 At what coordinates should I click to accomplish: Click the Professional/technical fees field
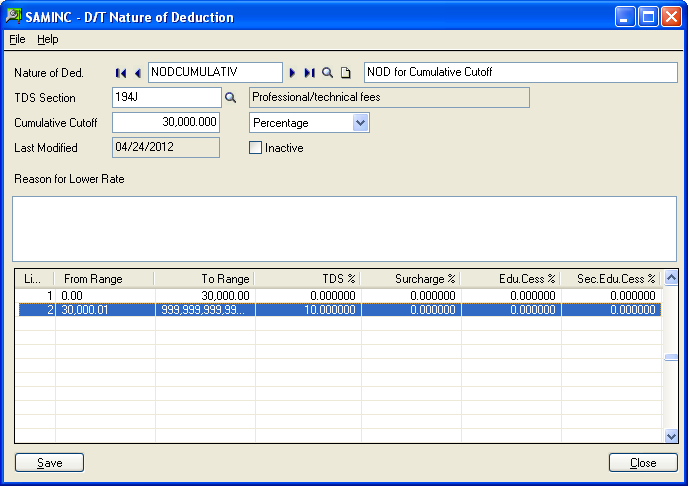click(x=389, y=97)
